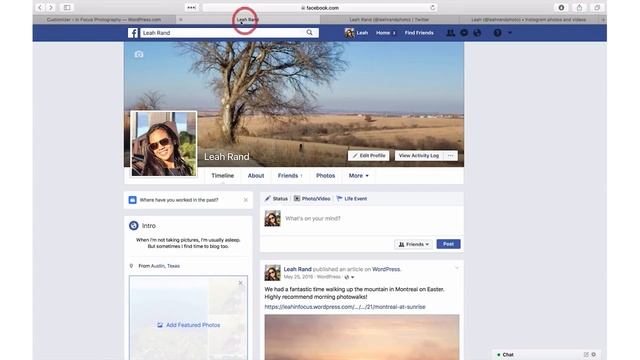Switch to the WordPress Customizer browser tab
Screen dimensions: 640x360
(104, 20)
